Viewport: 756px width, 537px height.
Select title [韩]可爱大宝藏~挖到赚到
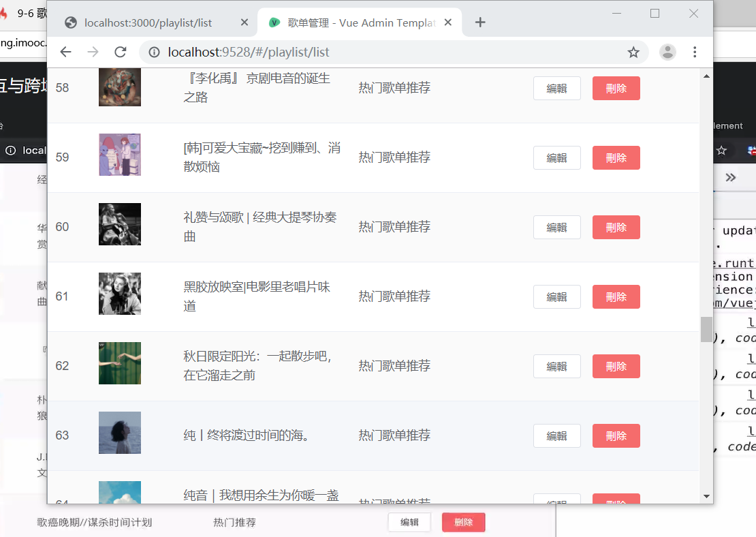262,157
